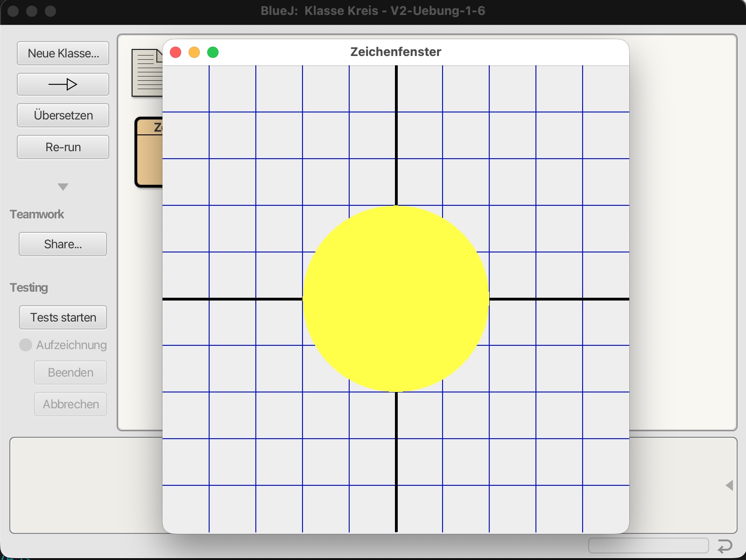Open the README document icon in BlueJ
The height and width of the screenshot is (560, 746).
pos(147,73)
